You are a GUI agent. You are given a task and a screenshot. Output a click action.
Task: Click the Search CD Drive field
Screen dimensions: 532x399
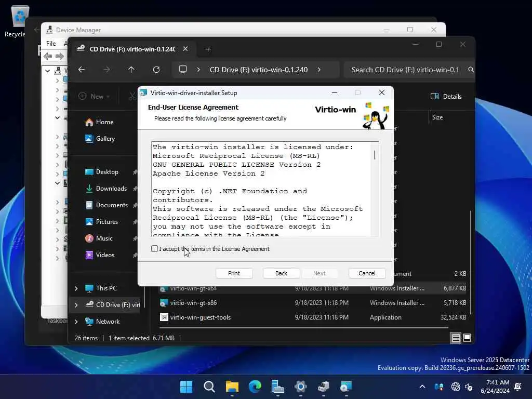pos(404,70)
